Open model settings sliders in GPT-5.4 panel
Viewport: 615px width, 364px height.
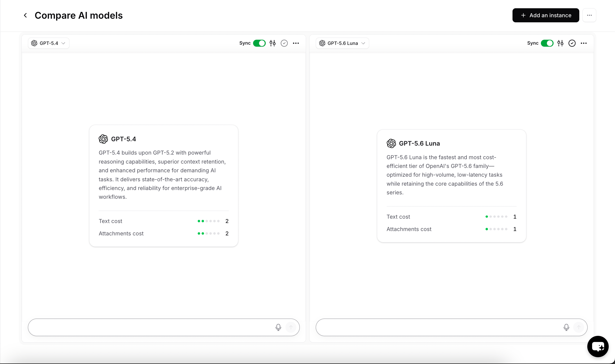[x=273, y=43]
